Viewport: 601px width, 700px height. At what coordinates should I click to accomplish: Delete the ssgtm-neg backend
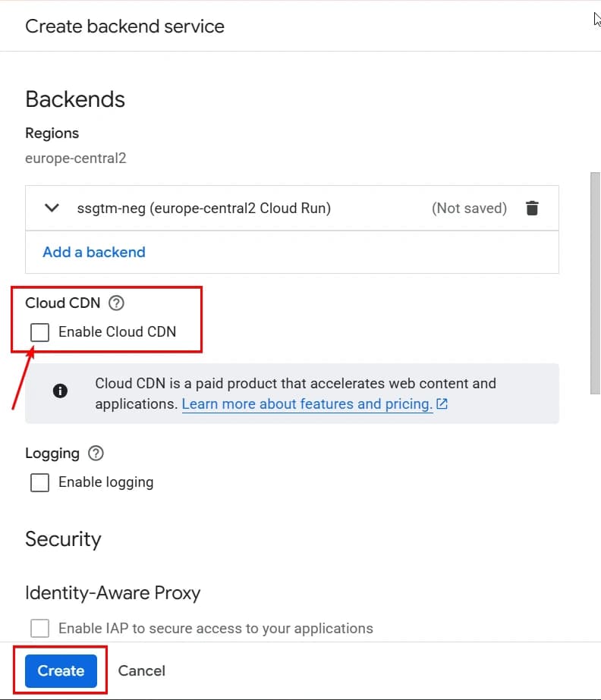click(x=532, y=208)
